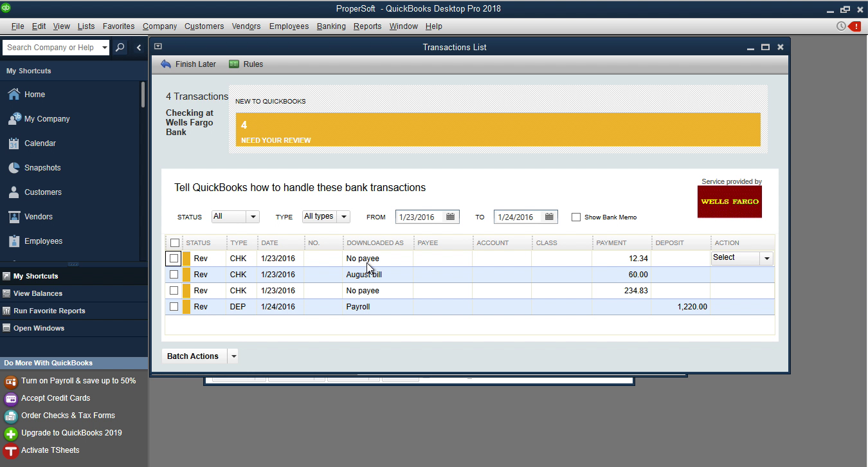Open the Lists menu
Screen dimensions: 868x467
(86, 26)
